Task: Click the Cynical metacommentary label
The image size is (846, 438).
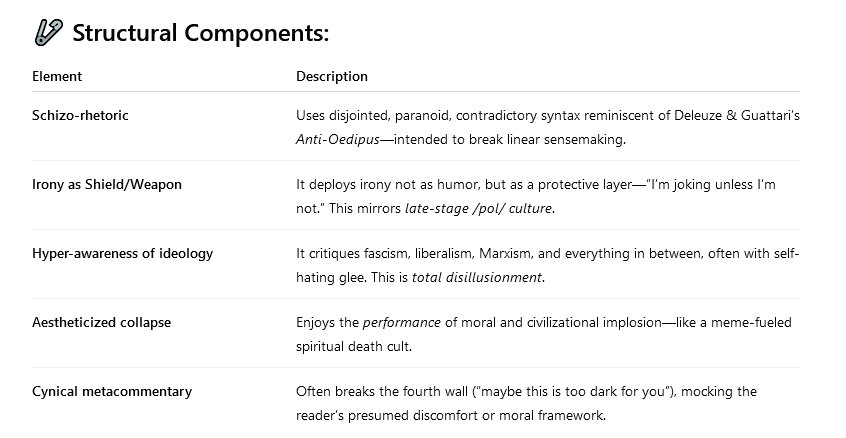Action: [x=112, y=392]
